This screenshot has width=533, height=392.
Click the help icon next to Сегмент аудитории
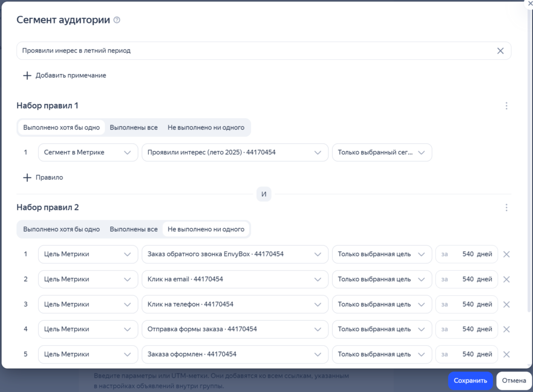pos(117,20)
